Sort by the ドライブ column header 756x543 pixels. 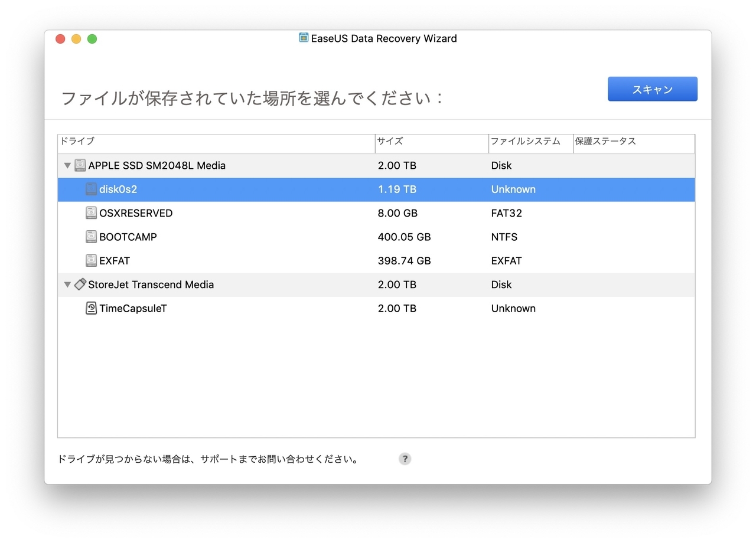click(x=216, y=143)
